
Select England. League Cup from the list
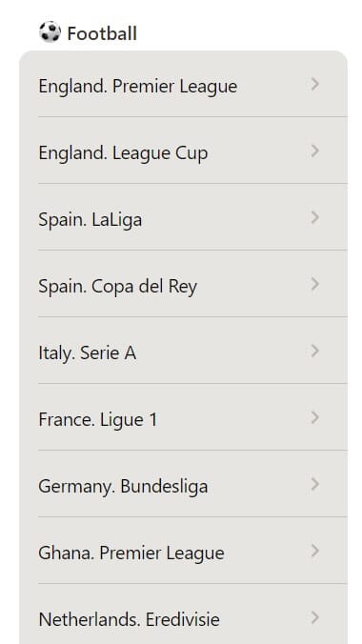click(183, 151)
